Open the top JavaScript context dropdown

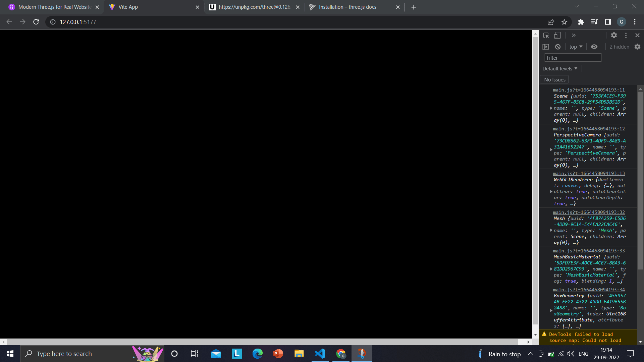click(x=576, y=47)
